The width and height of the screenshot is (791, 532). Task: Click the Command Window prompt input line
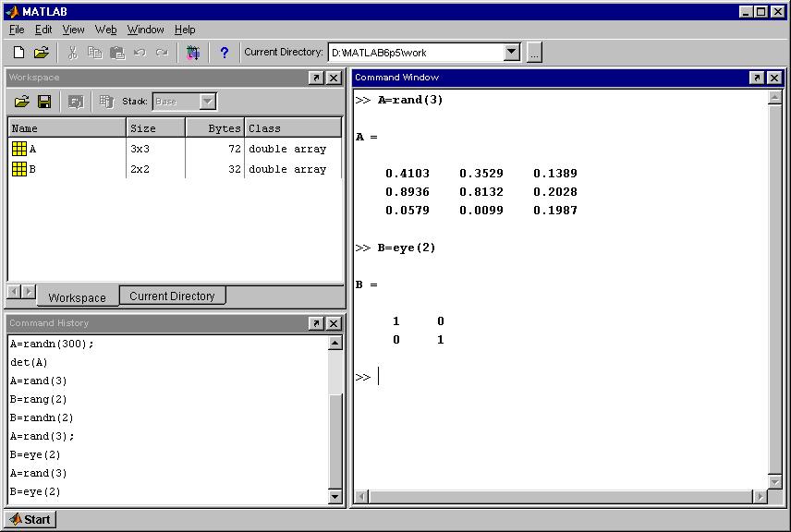pyautogui.click(x=560, y=377)
